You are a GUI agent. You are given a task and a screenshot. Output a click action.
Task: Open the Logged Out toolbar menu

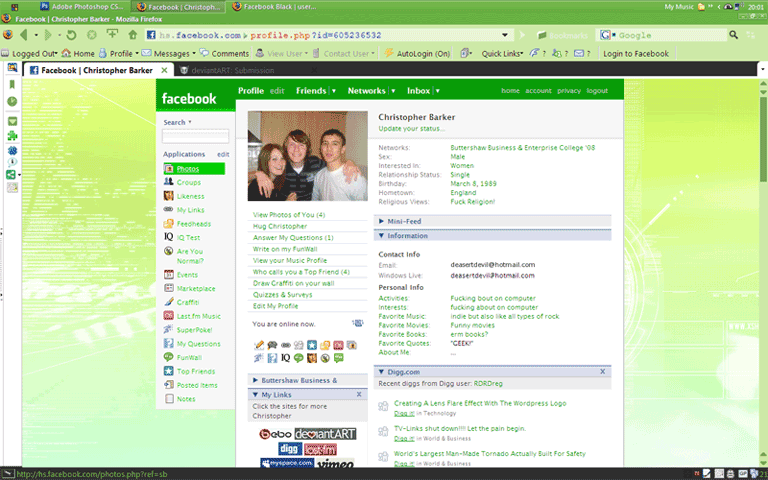point(29,53)
